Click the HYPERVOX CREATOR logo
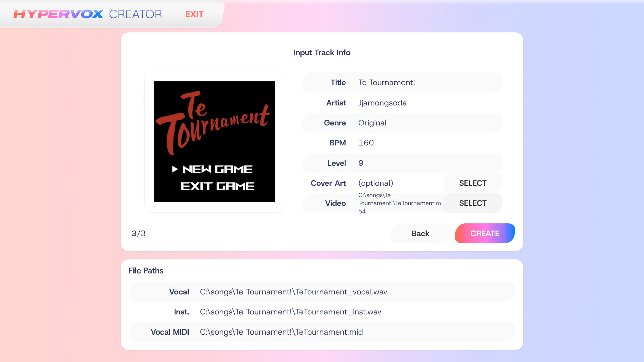The width and height of the screenshot is (644, 362). [87, 14]
